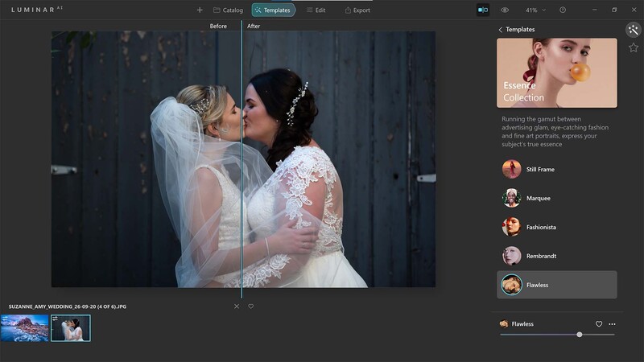This screenshot has height=362, width=644.
Task: Open the Flawless three-dots more menu
Action: 612,324
